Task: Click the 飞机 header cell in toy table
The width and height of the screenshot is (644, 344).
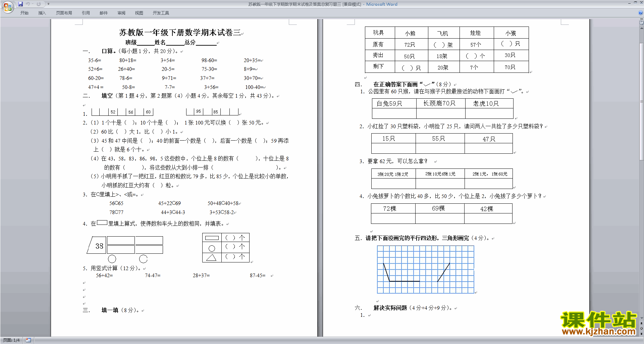Action: pyautogui.click(x=444, y=33)
